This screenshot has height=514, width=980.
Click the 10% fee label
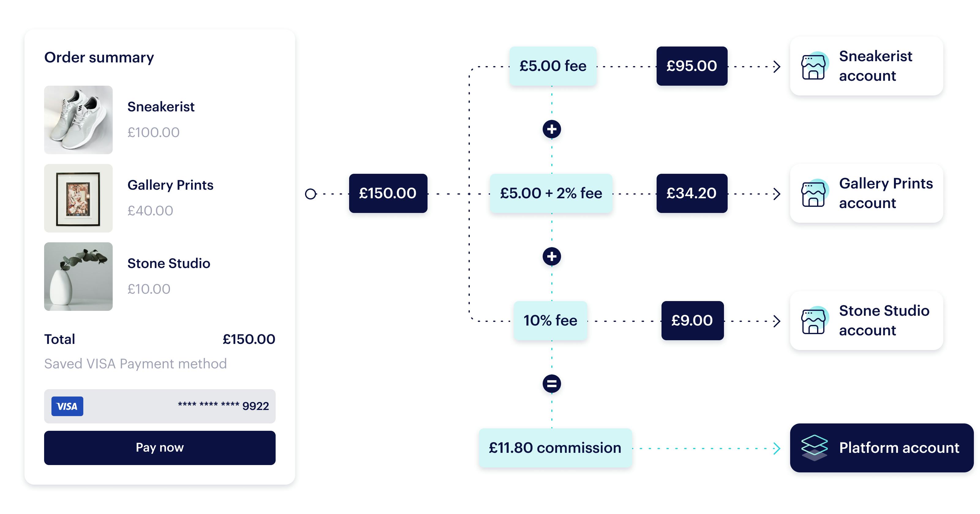pos(550,321)
